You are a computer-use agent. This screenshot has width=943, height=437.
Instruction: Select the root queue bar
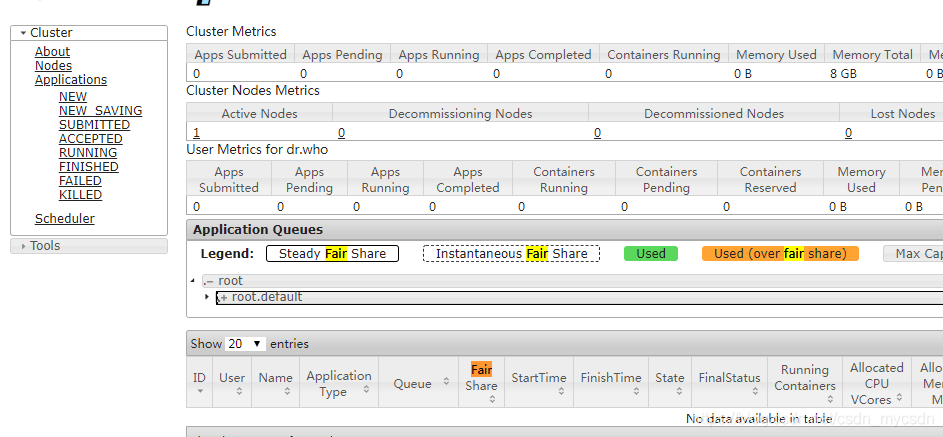[x=572, y=281]
